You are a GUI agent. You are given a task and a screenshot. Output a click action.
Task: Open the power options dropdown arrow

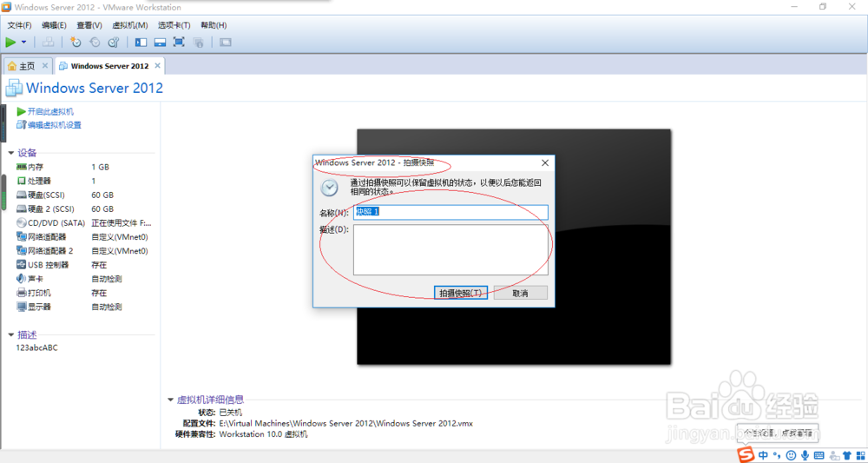[23, 42]
